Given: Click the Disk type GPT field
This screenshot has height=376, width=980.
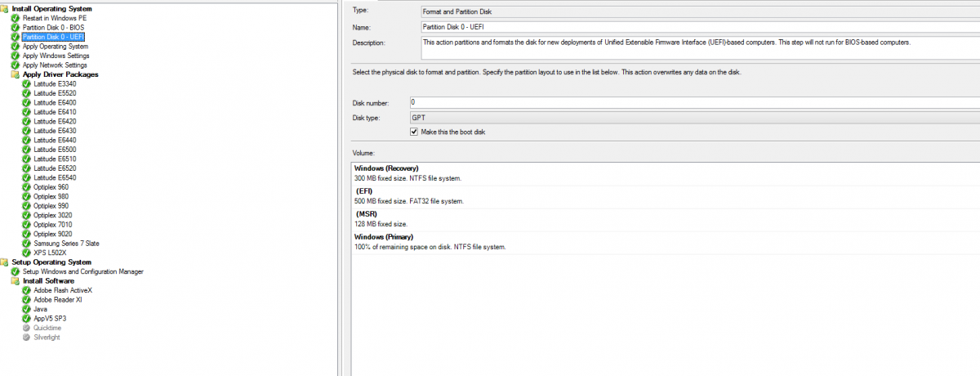Looking at the screenshot, I should 694,117.
